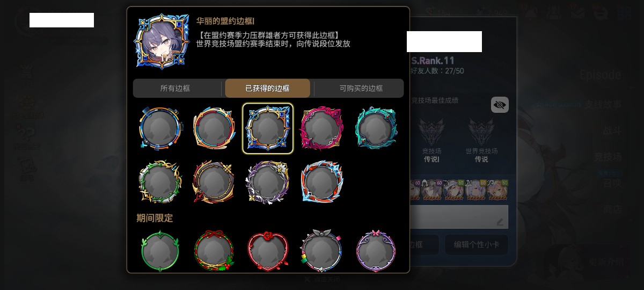Select the Christmas holly wreath frame
Screen dimensions: 644x290
point(214,251)
